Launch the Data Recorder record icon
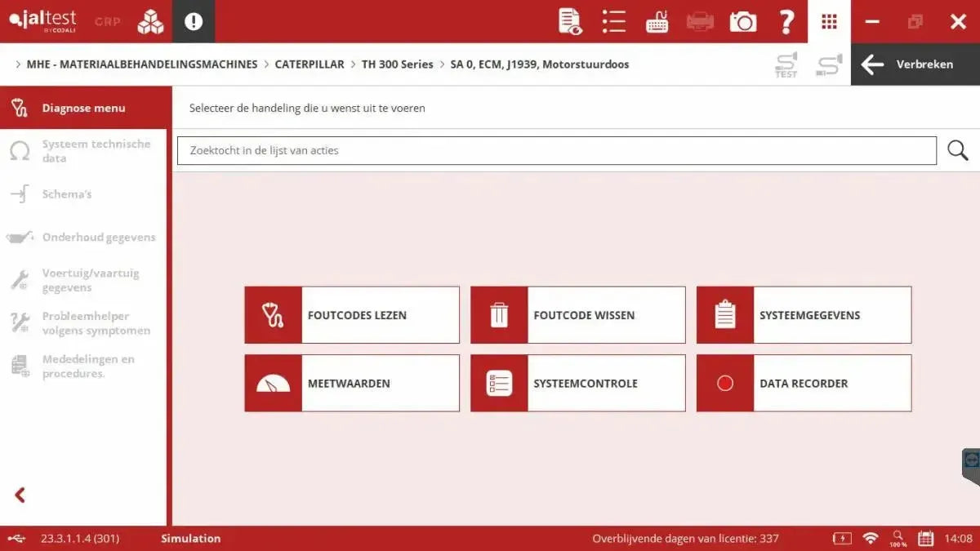 tap(724, 383)
